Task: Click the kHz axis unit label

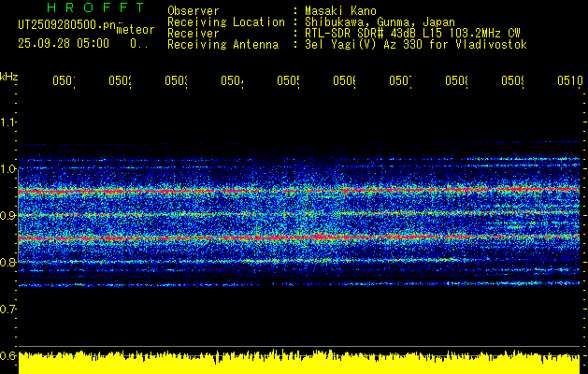Action: 9,78
